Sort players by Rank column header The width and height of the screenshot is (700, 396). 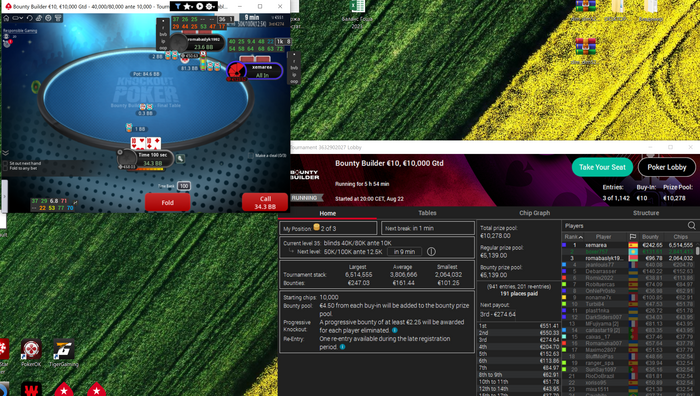click(x=573, y=237)
